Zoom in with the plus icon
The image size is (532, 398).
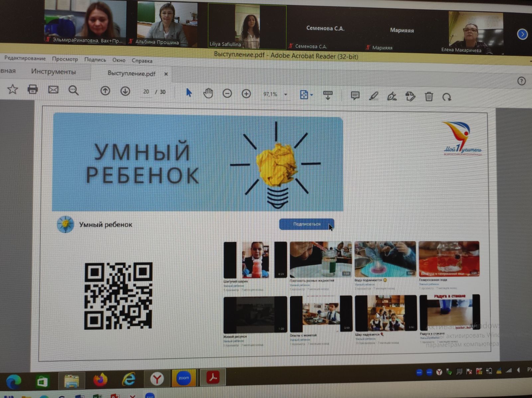pyautogui.click(x=246, y=94)
